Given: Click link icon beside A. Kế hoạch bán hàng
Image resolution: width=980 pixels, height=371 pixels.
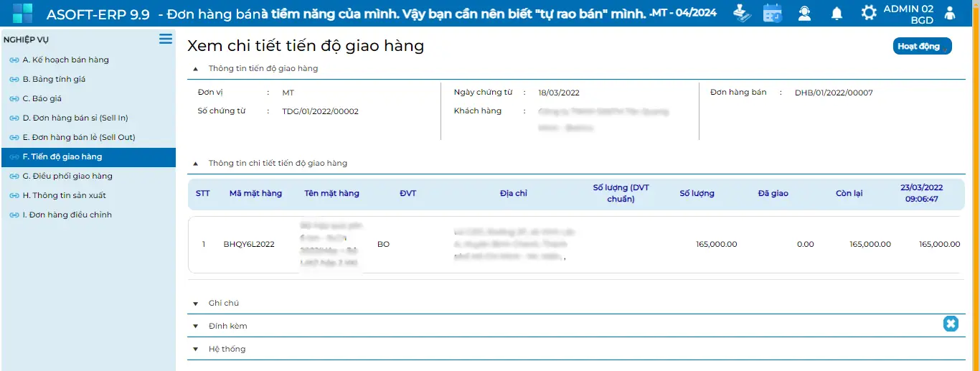Looking at the screenshot, I should coord(14,60).
